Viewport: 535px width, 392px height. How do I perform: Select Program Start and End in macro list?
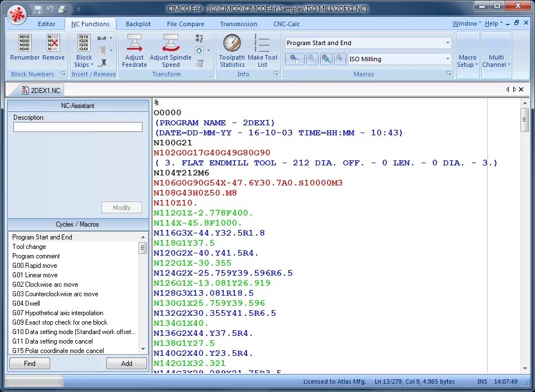click(x=73, y=237)
